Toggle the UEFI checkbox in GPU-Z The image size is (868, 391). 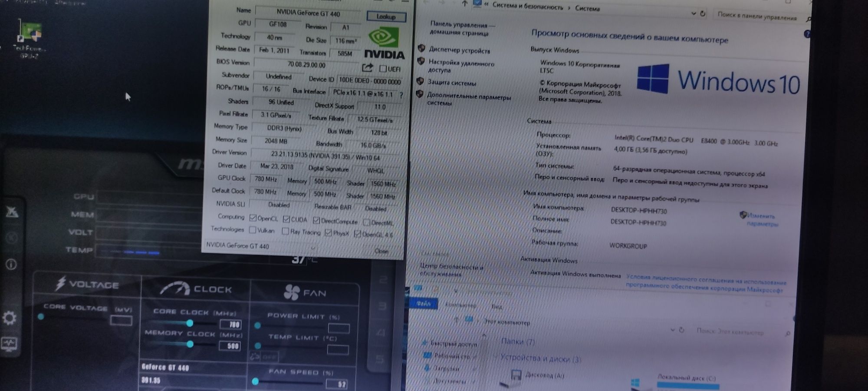pos(383,69)
